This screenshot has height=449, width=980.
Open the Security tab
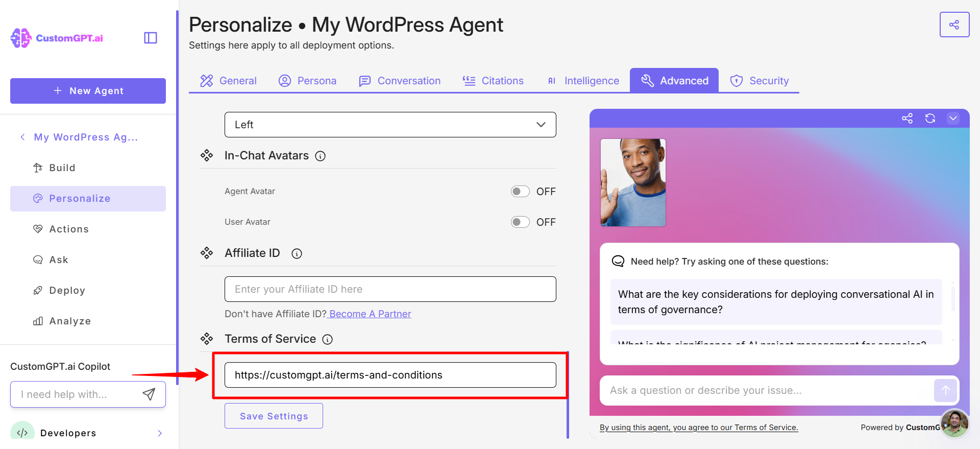pos(759,81)
